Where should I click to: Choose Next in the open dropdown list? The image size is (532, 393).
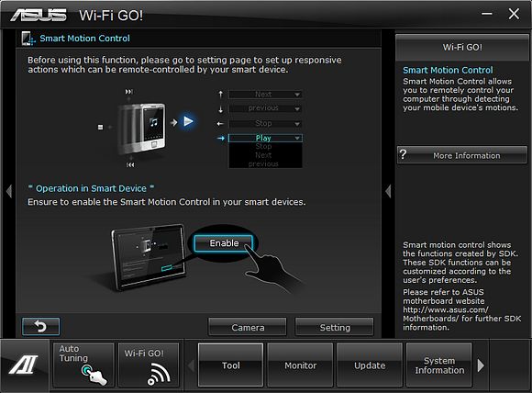click(263, 155)
